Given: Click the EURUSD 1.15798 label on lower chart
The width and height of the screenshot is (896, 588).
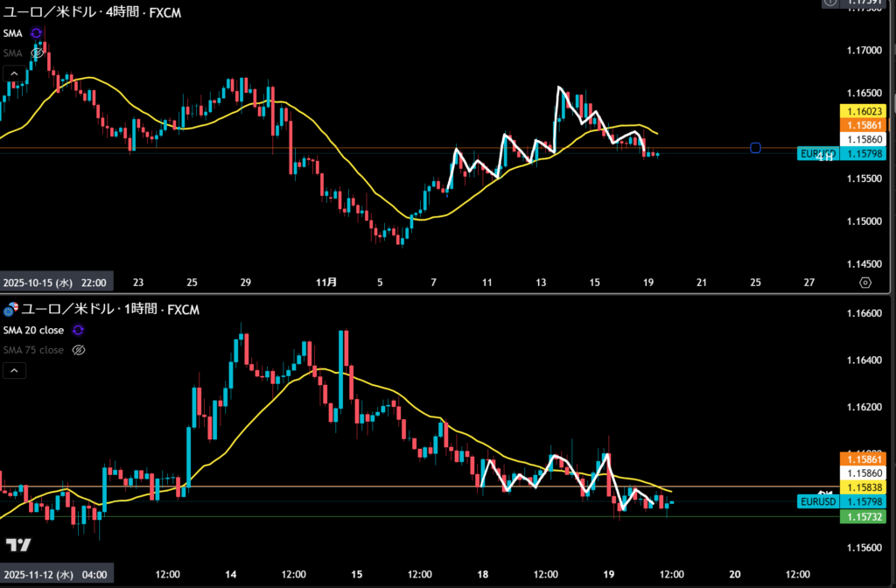Looking at the screenshot, I should coord(842,502).
